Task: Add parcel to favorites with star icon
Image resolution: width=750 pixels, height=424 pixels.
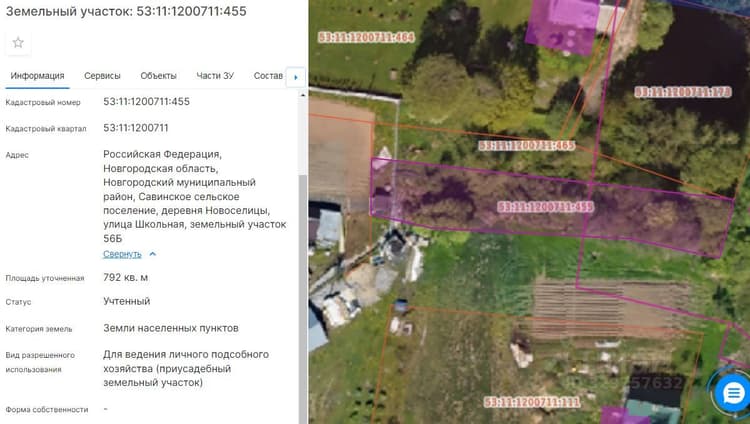Action: click(18, 43)
